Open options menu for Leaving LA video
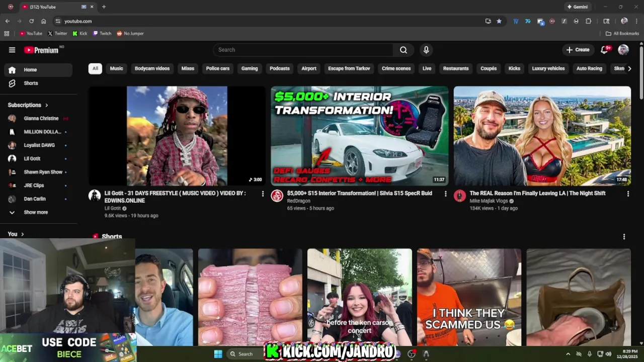Image resolution: width=644 pixels, height=362 pixels. (x=628, y=194)
